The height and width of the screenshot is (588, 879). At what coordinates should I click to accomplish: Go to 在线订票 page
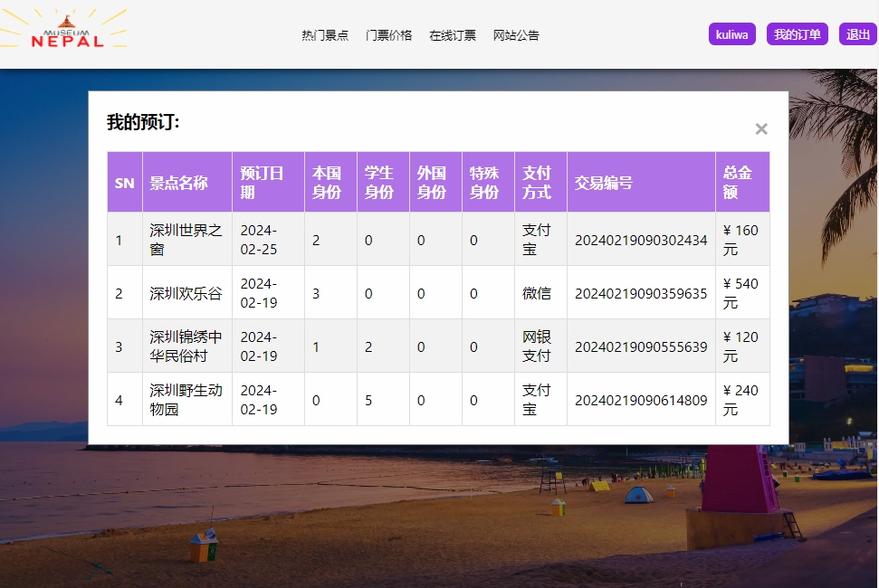pyautogui.click(x=453, y=35)
